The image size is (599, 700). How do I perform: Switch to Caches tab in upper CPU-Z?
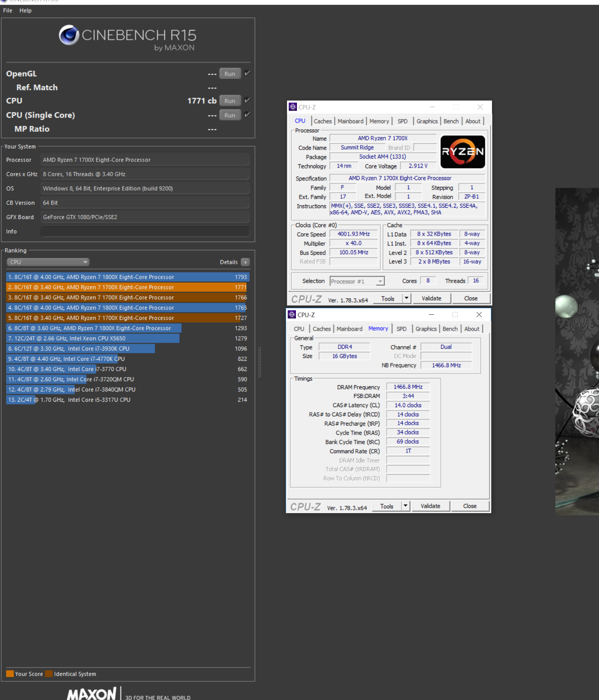[323, 121]
